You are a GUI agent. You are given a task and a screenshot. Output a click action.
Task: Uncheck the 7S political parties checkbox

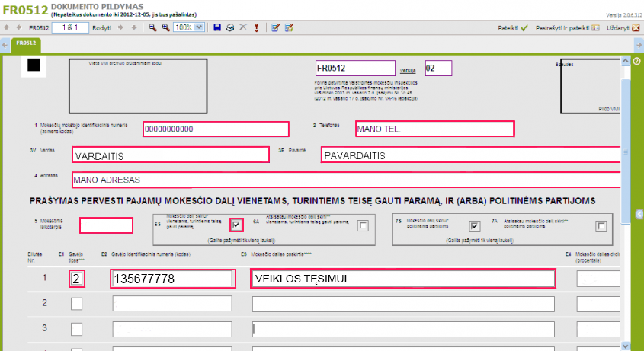[x=474, y=226]
